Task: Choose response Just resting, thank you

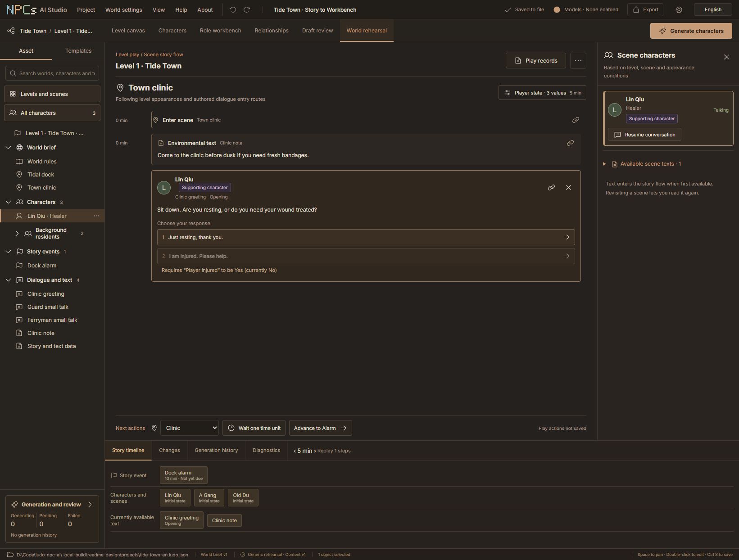Action: (366, 237)
